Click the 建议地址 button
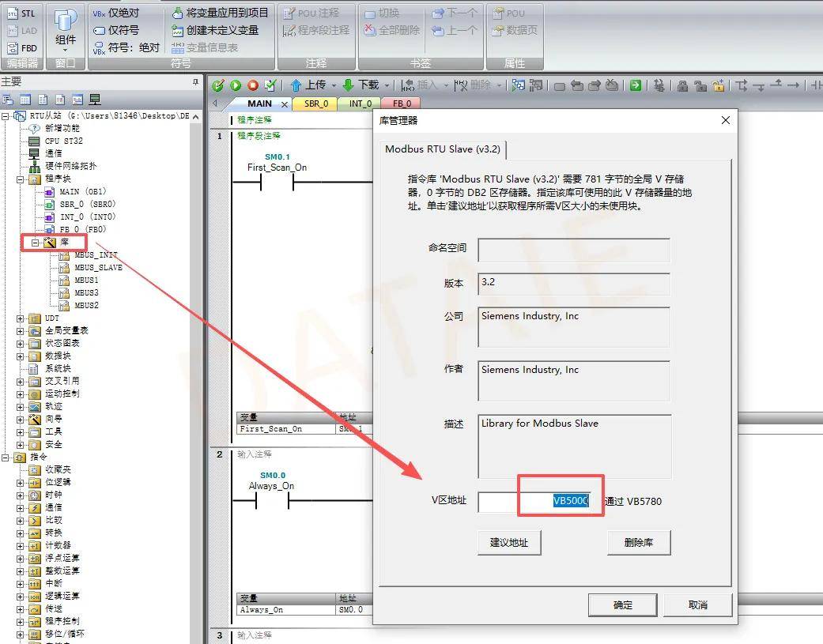Screen dimensions: 823x644 point(509,542)
